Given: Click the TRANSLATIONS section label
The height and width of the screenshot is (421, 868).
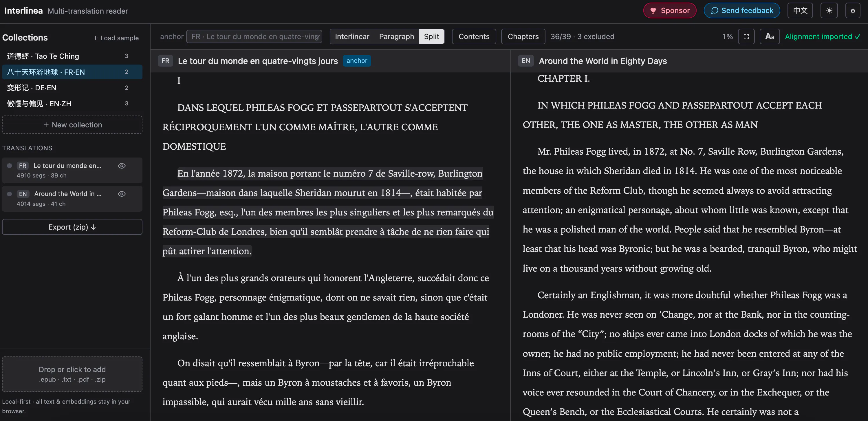Looking at the screenshot, I should coord(27,148).
